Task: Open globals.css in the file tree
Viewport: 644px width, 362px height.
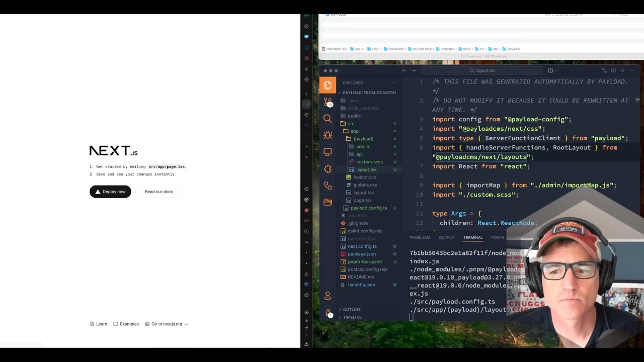Action: (x=365, y=185)
